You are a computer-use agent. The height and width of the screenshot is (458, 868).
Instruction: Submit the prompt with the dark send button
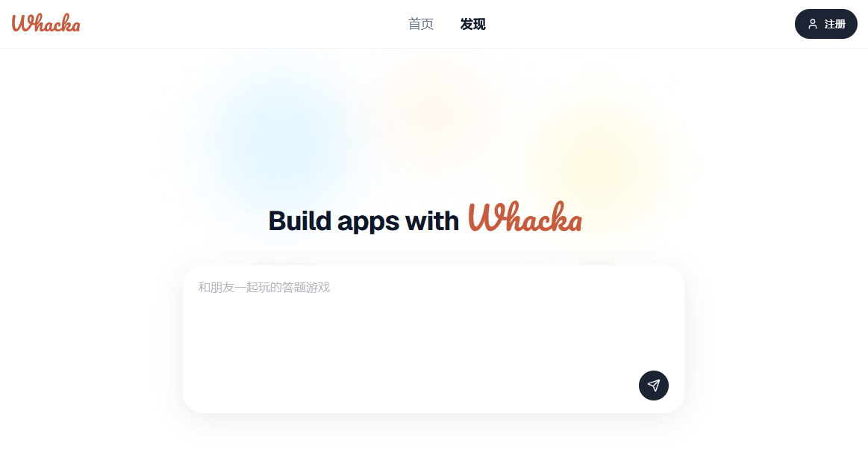(x=654, y=386)
